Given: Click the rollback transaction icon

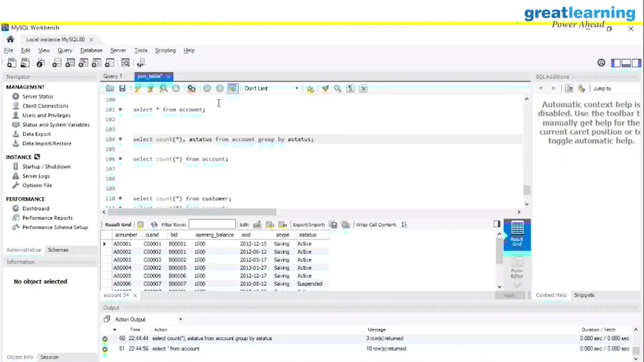Looking at the screenshot, I should 219,88.
